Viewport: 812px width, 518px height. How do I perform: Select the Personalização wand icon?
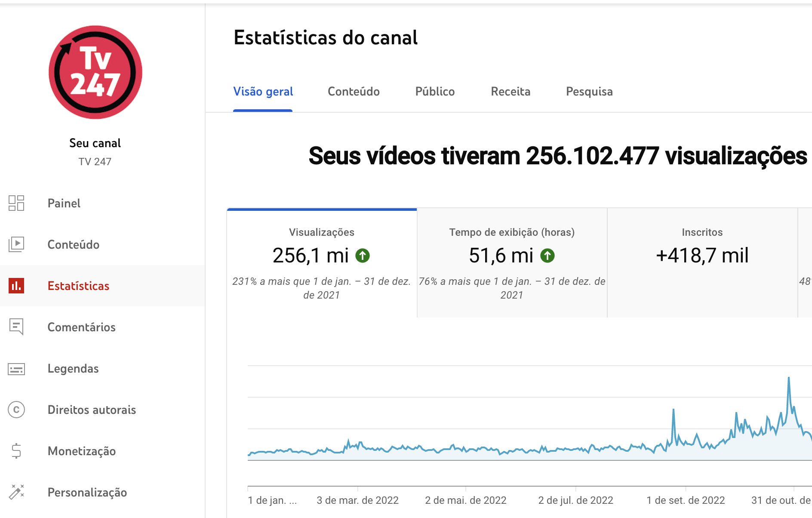pyautogui.click(x=16, y=492)
